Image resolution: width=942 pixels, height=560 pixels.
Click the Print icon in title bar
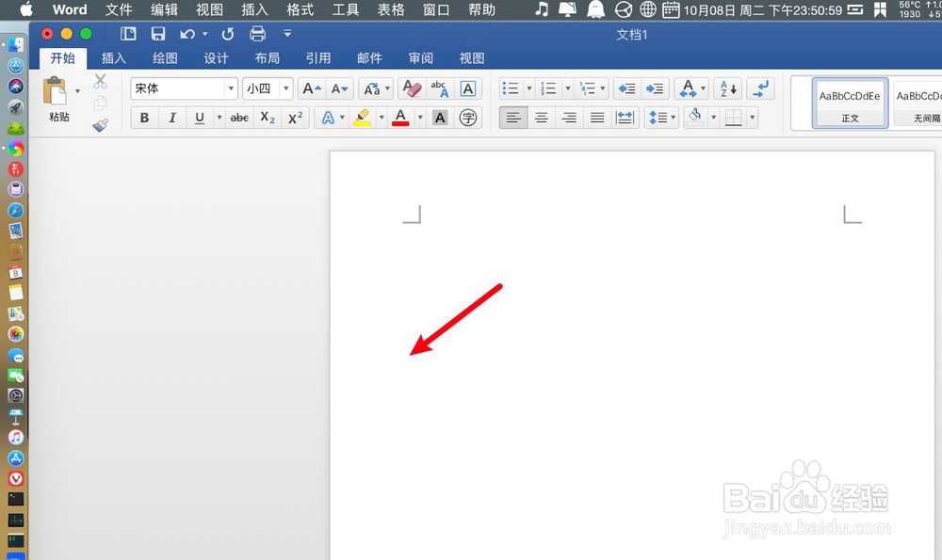[x=257, y=34]
